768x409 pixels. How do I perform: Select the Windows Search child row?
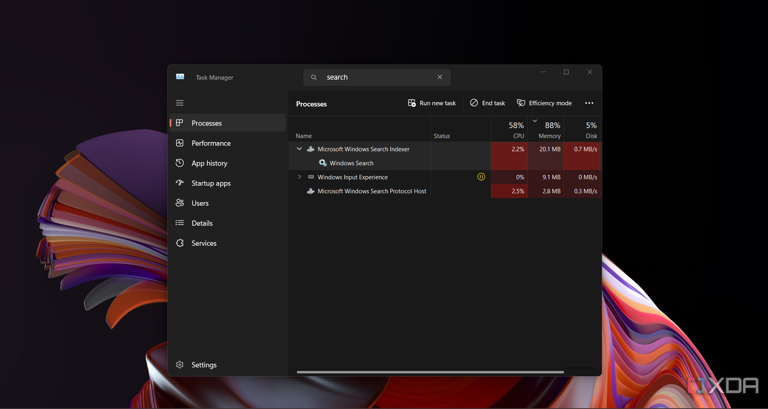(x=447, y=163)
